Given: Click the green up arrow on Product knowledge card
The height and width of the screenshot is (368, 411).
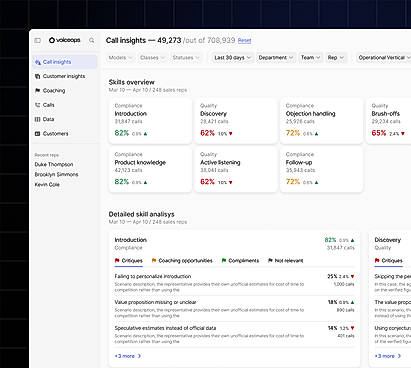Looking at the screenshot, I should [145, 182].
